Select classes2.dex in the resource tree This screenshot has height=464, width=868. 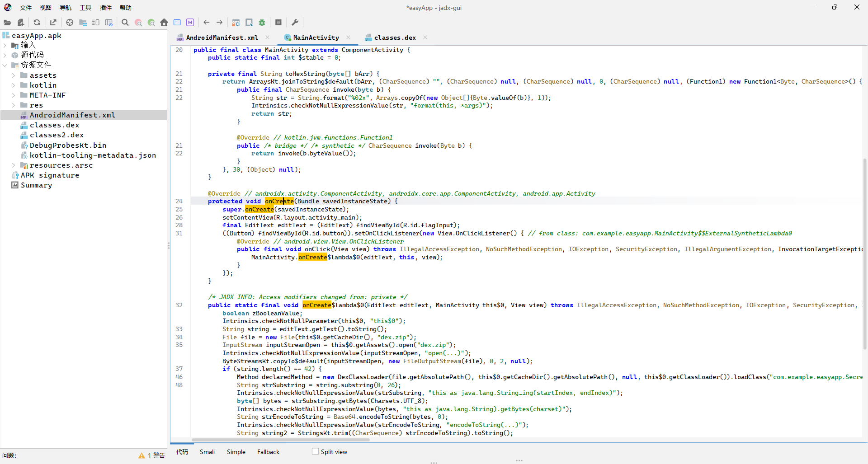tap(57, 135)
